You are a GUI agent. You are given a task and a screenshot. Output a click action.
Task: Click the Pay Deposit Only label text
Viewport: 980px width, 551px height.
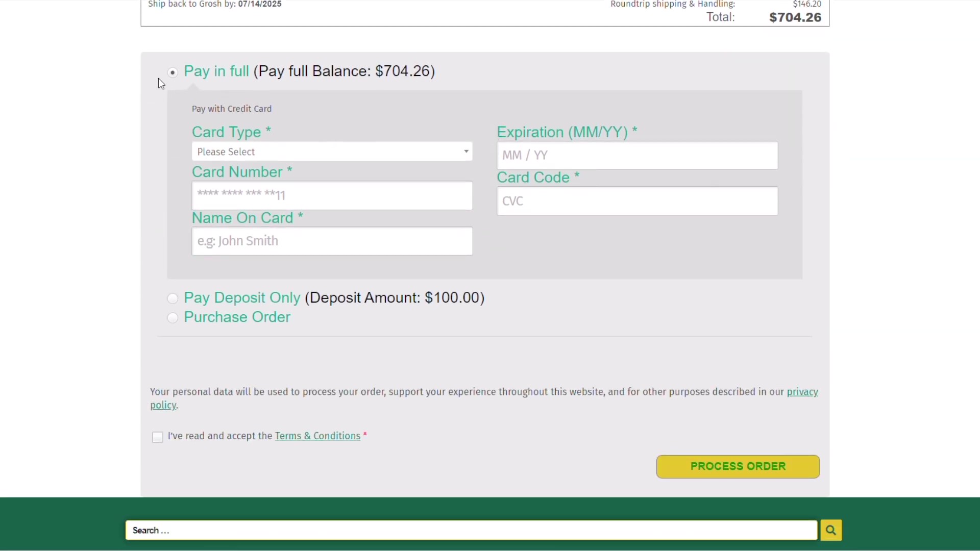click(x=242, y=297)
